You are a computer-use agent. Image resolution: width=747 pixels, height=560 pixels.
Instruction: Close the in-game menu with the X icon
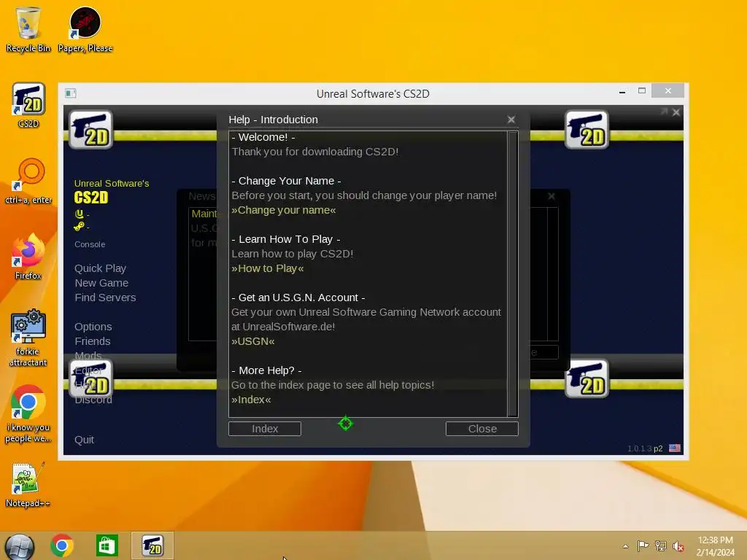[x=676, y=112]
